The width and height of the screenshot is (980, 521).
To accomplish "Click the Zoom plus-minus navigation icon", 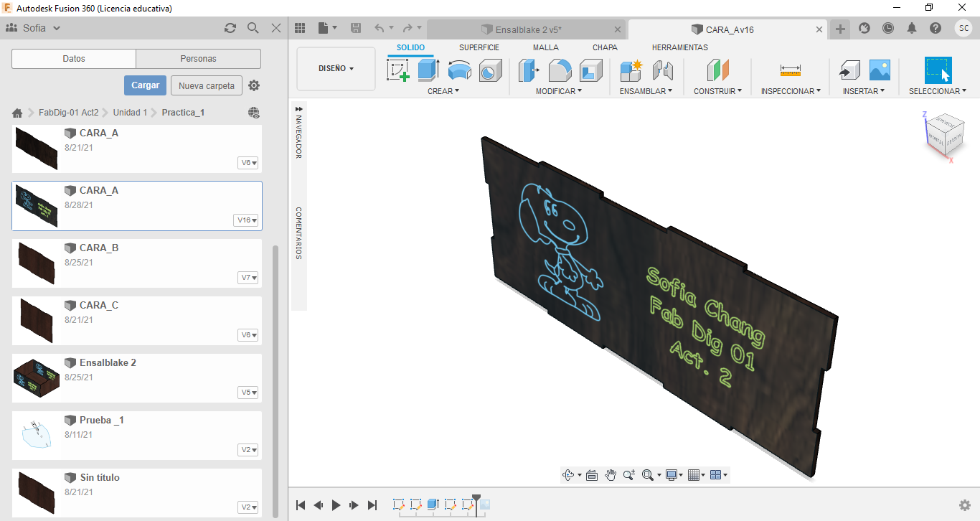I will point(629,475).
